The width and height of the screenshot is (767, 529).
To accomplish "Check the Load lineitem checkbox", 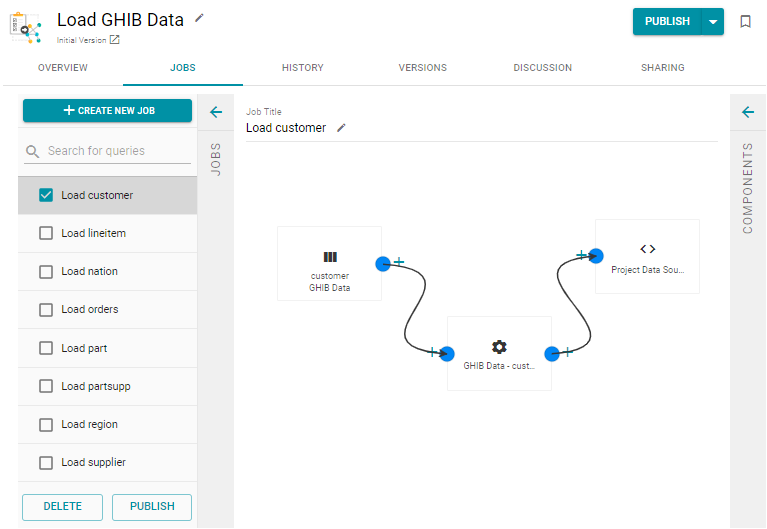I will 46,233.
